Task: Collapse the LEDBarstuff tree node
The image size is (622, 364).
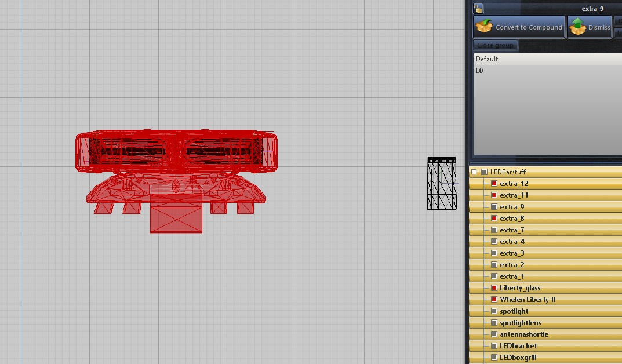Action: click(x=474, y=172)
